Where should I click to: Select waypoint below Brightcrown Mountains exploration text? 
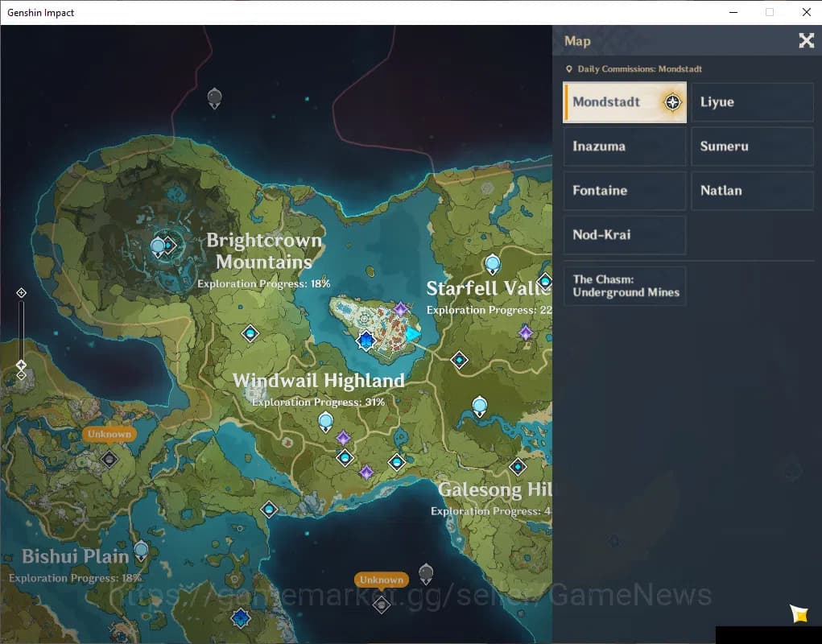[x=250, y=332]
